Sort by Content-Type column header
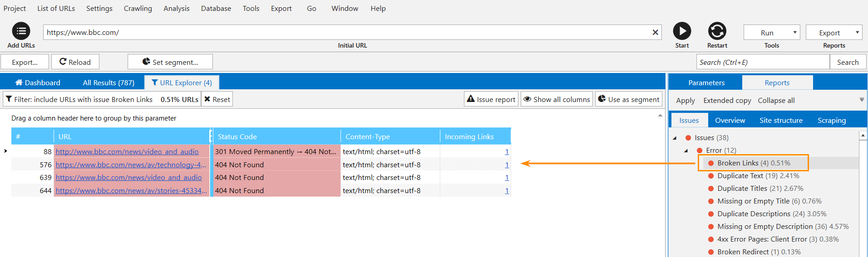The width and height of the screenshot is (868, 257). coord(390,136)
